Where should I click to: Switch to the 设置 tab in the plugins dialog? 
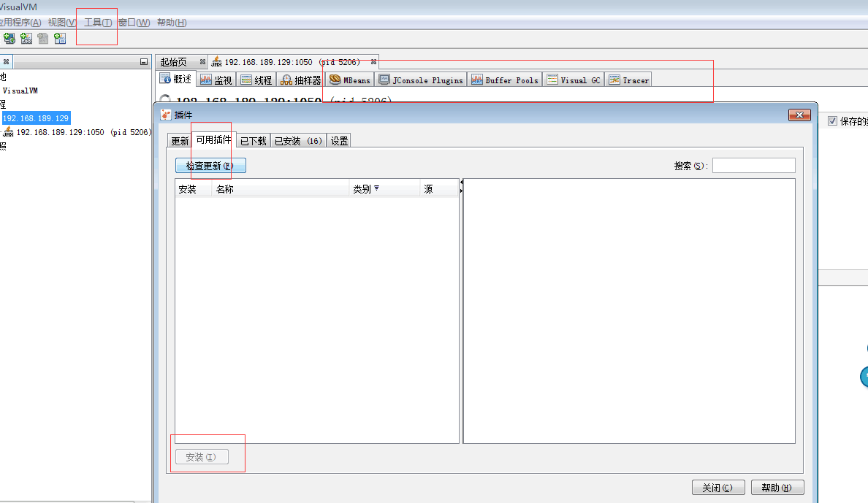point(339,141)
